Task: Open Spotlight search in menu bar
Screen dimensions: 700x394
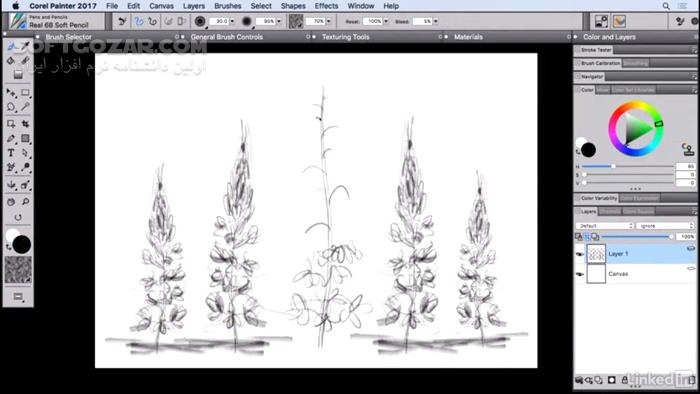Action: [666, 6]
